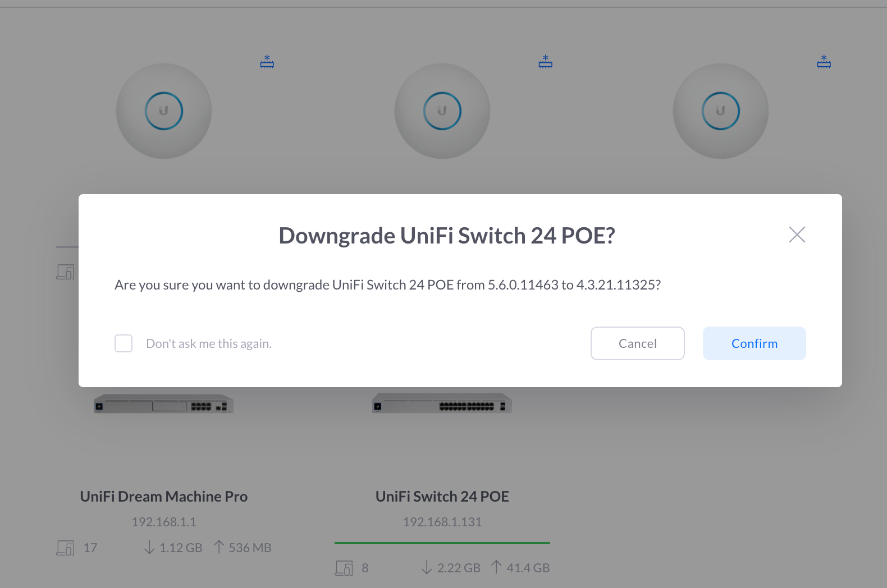Check the "Don't ask me this again" box
The image size is (887, 588).
(x=124, y=343)
